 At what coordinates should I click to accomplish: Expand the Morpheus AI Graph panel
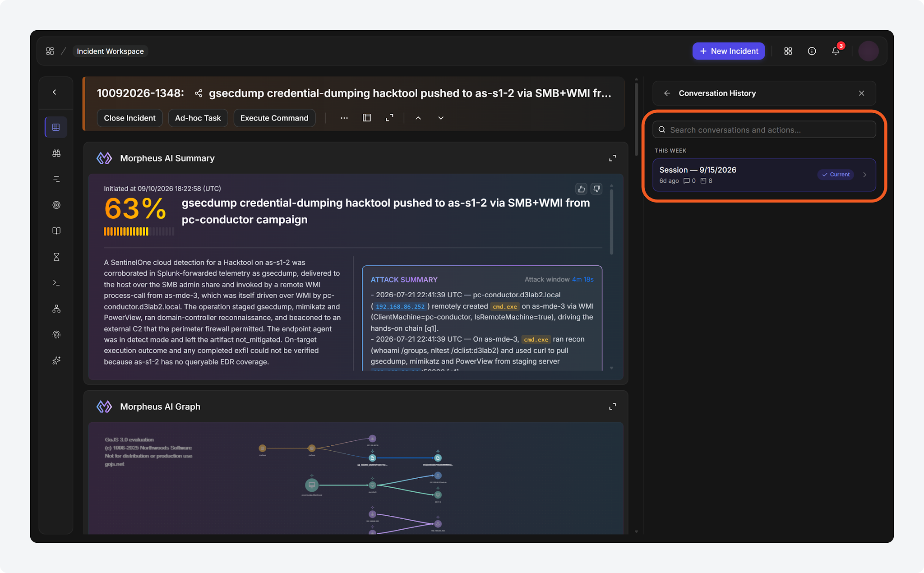pos(612,407)
